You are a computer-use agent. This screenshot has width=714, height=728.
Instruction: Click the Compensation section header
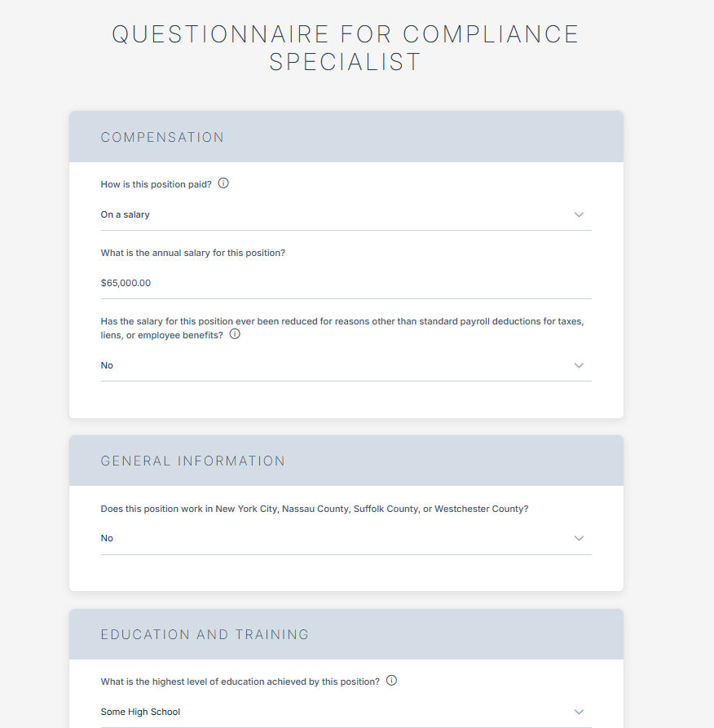pyautogui.click(x=162, y=137)
